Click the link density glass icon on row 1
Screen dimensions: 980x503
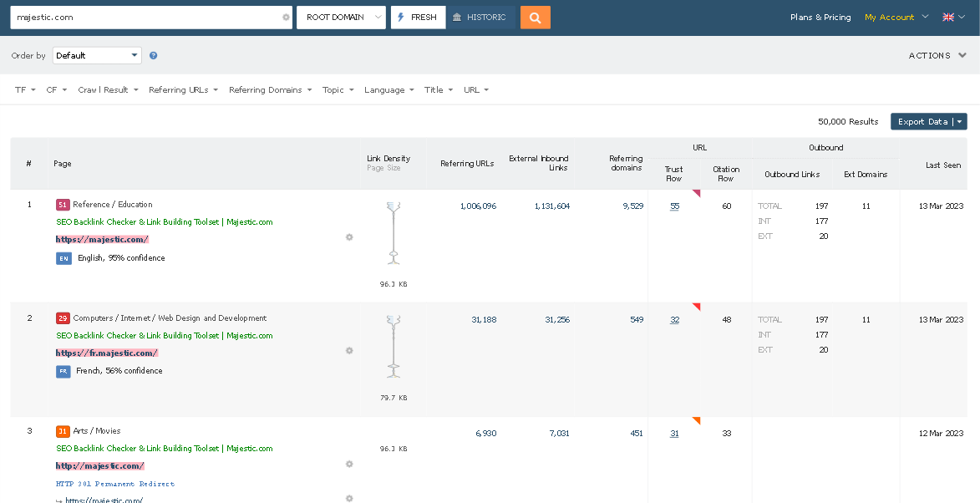[x=393, y=205]
